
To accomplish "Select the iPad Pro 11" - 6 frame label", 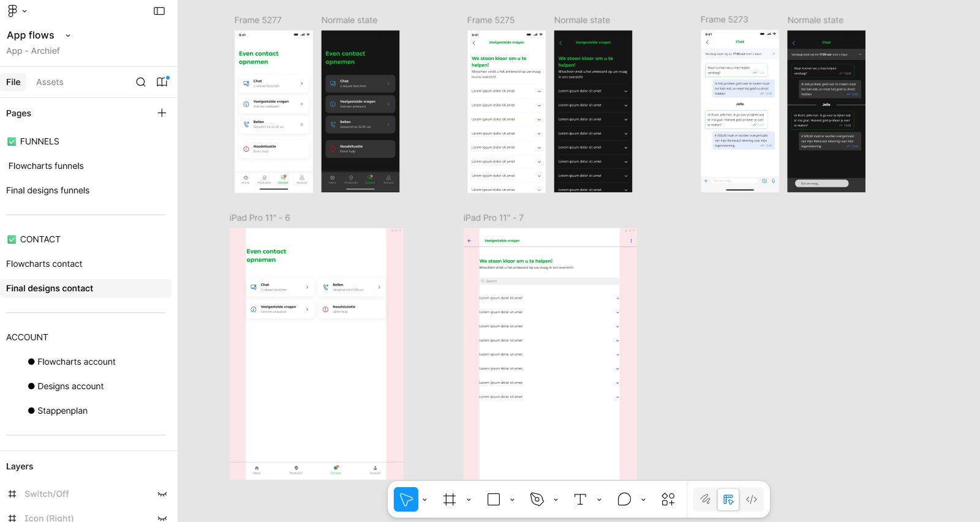I will coord(260,218).
